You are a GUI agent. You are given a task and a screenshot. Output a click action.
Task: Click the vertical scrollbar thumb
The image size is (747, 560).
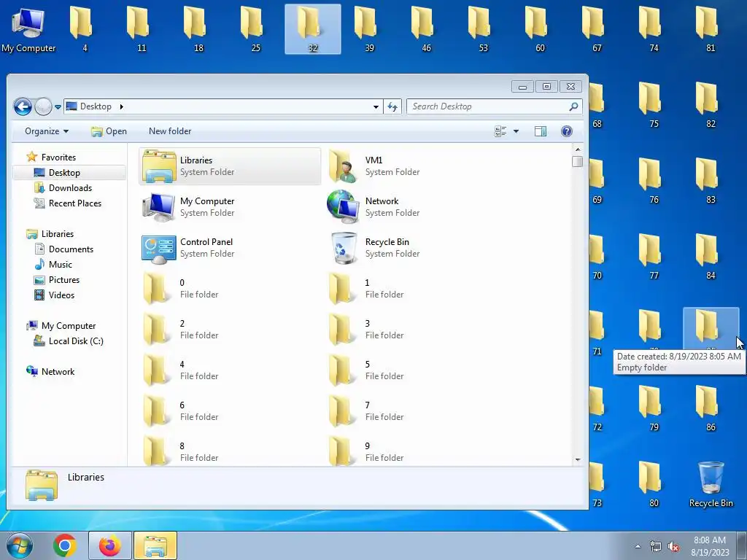578,161
